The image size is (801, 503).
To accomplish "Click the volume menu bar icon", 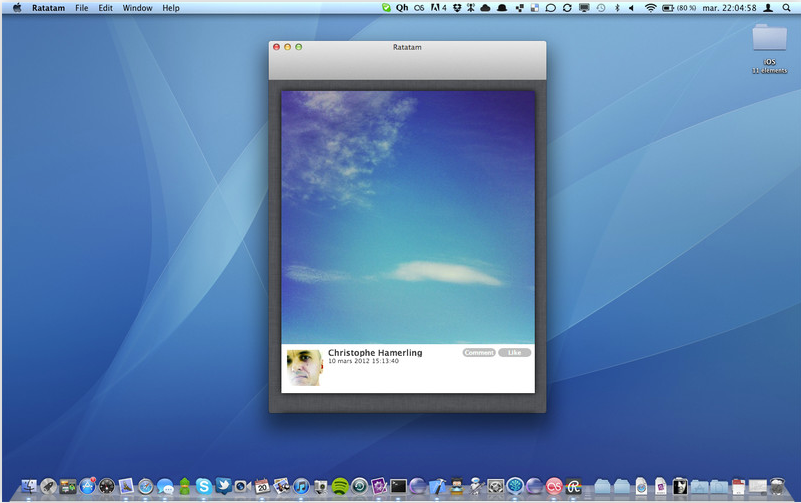I will tap(631, 8).
